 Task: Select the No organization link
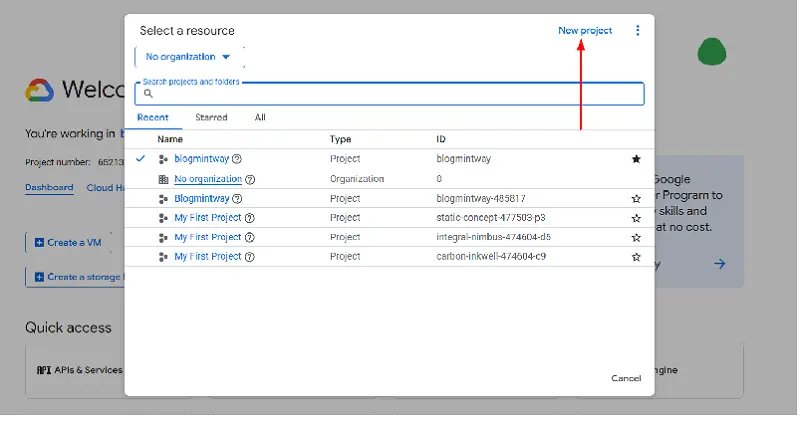(x=208, y=179)
